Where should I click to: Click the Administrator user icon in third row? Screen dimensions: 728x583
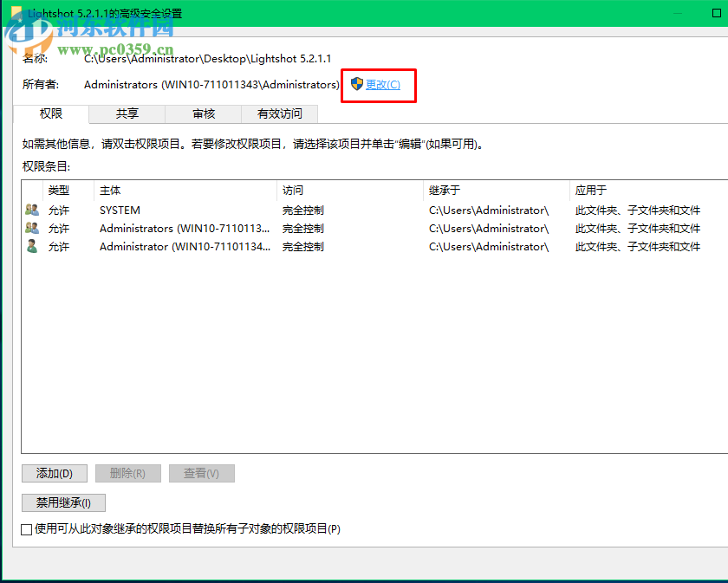pyautogui.click(x=29, y=246)
